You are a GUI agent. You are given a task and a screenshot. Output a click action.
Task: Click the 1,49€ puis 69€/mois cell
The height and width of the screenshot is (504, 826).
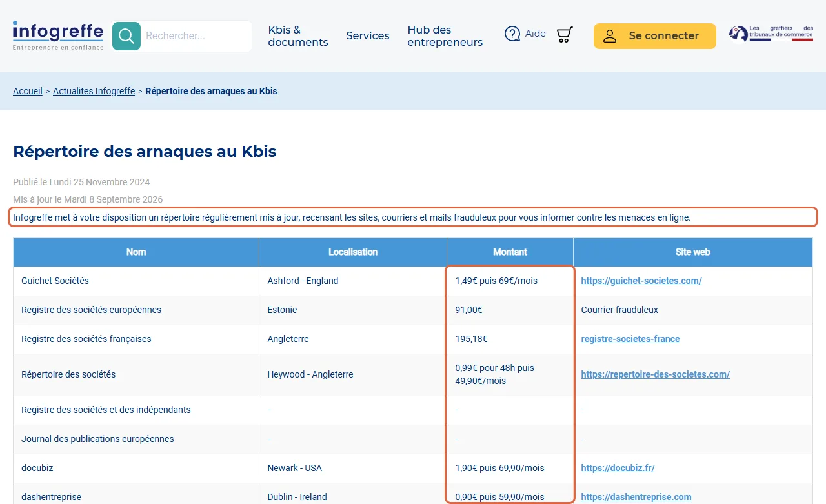(510, 281)
